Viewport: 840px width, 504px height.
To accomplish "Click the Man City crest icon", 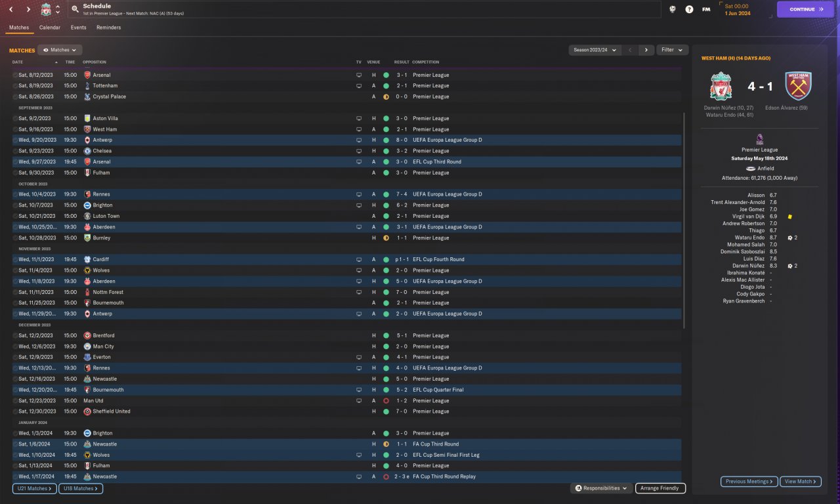I will [x=87, y=346].
